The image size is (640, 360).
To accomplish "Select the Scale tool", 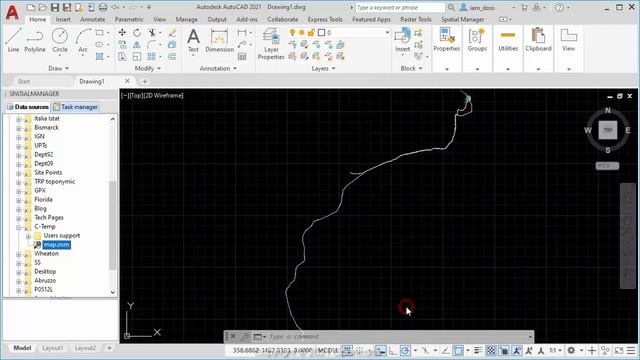I will click(x=137, y=56).
